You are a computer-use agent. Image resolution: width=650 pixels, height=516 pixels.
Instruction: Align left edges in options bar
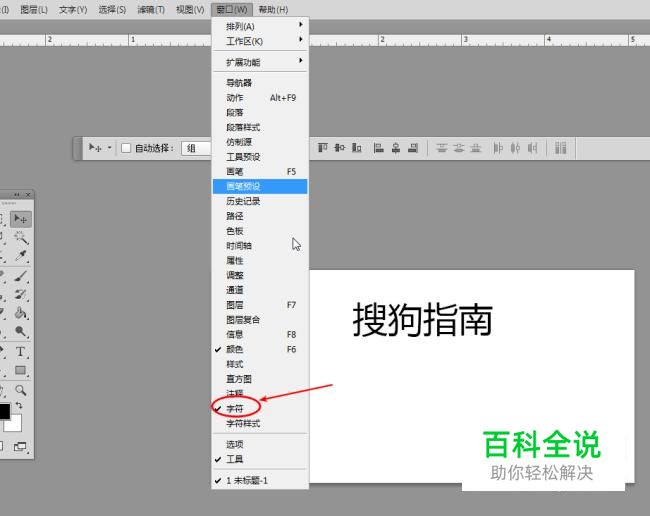click(x=378, y=148)
